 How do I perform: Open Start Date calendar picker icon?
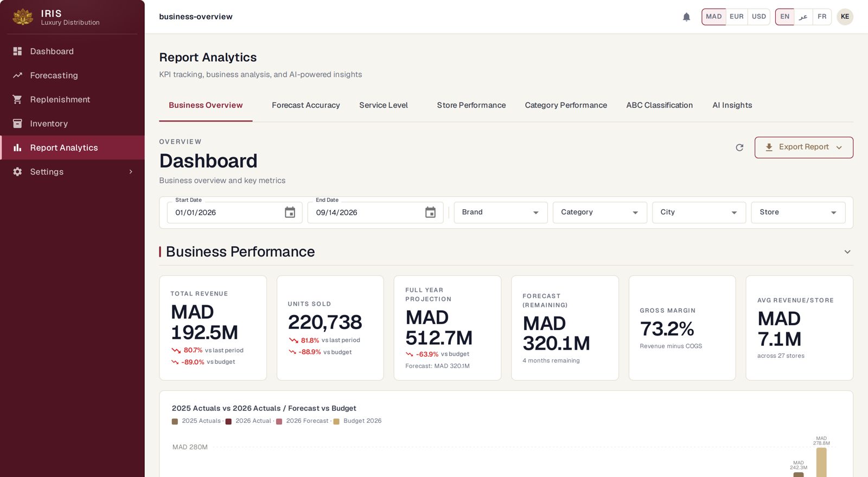pyautogui.click(x=290, y=212)
